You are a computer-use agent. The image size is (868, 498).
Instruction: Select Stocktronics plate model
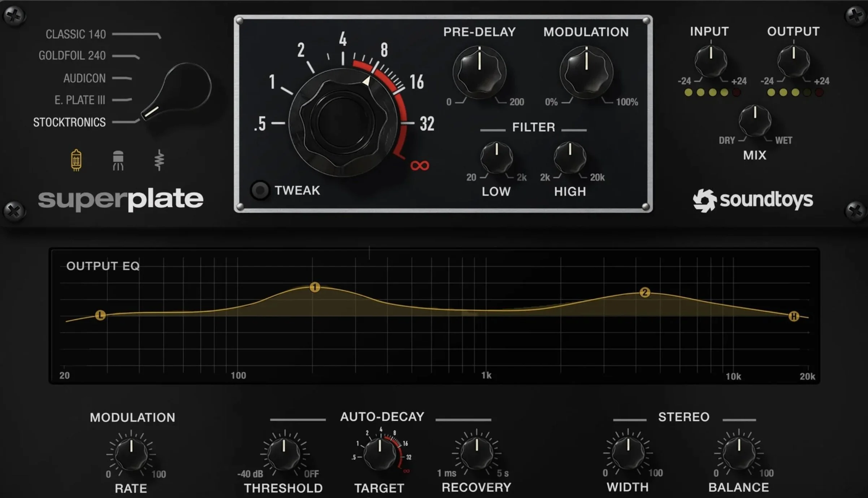click(x=69, y=122)
